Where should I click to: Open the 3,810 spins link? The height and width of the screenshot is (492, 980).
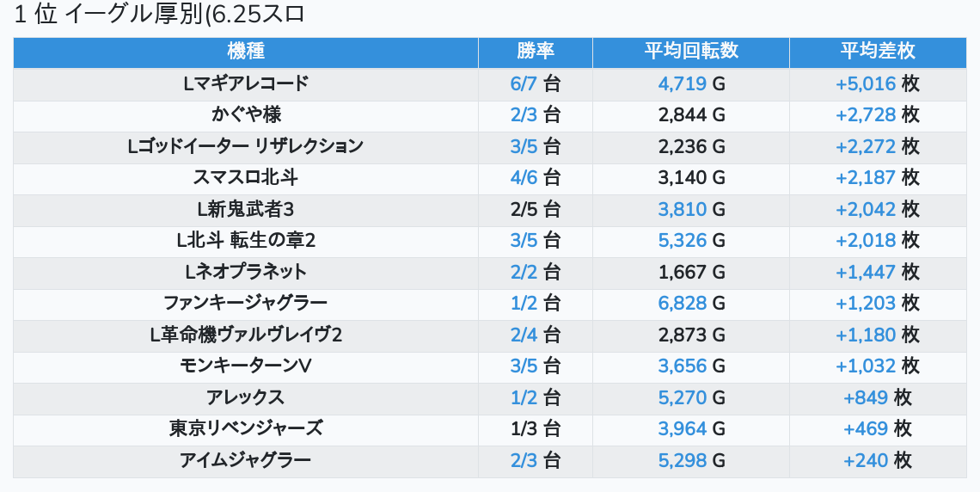[x=683, y=209]
